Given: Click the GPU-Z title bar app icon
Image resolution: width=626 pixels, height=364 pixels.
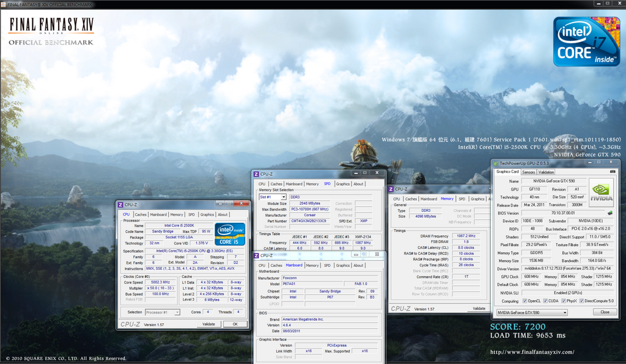Looking at the screenshot, I should 496,163.
